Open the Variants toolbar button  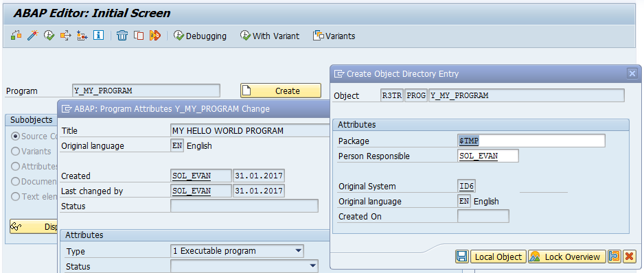334,36
